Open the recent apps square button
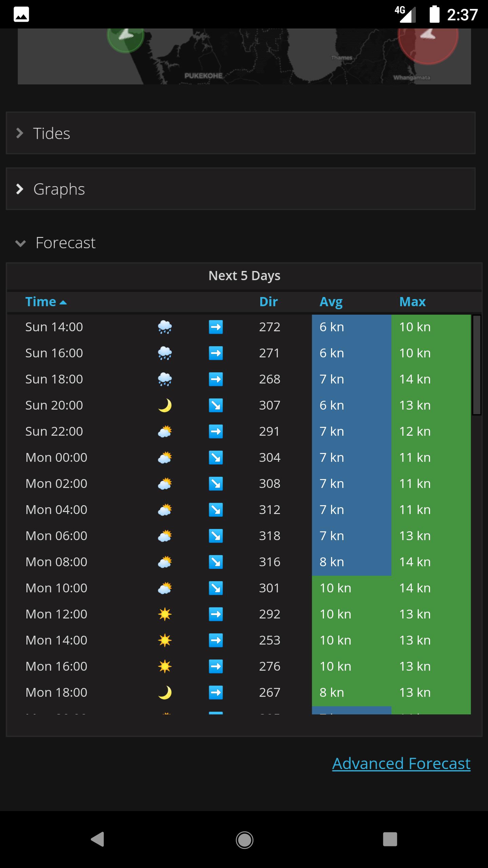 click(390, 840)
